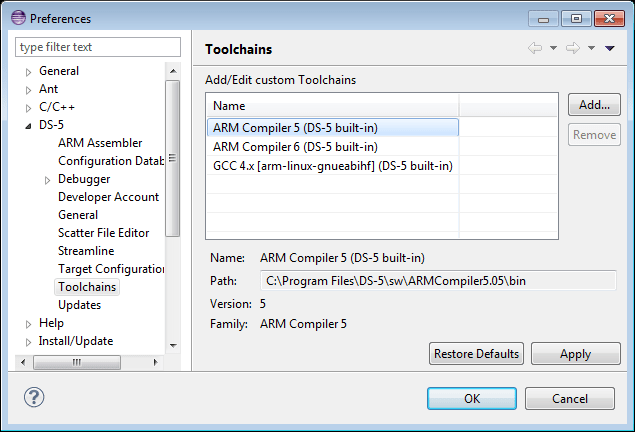Open the back history dropdown arrow

[x=553, y=48]
